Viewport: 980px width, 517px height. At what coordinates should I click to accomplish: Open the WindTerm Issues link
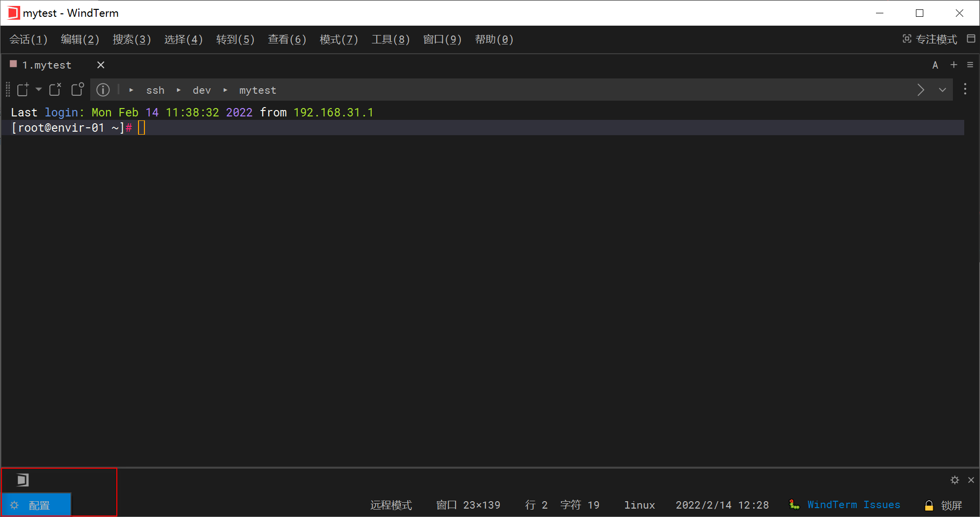click(x=853, y=505)
